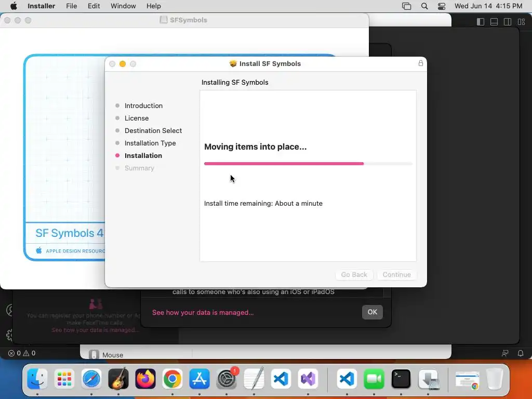Open Terminal from the Dock

coord(401,379)
